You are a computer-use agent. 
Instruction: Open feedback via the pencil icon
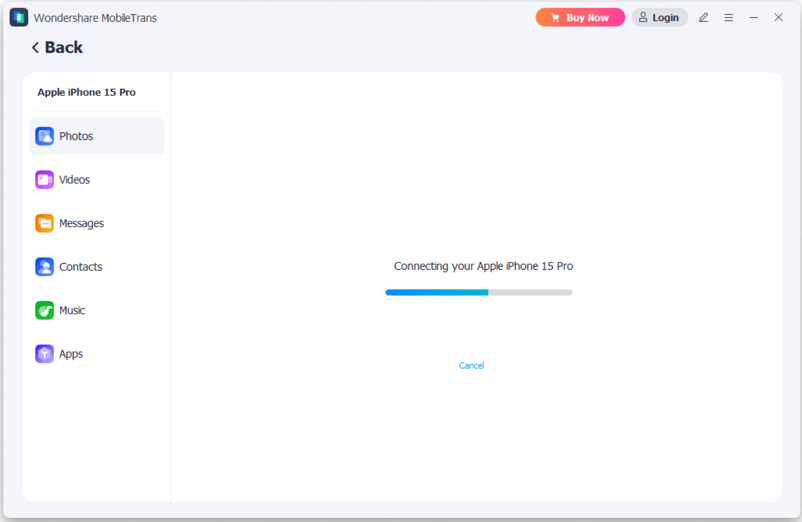coord(703,18)
